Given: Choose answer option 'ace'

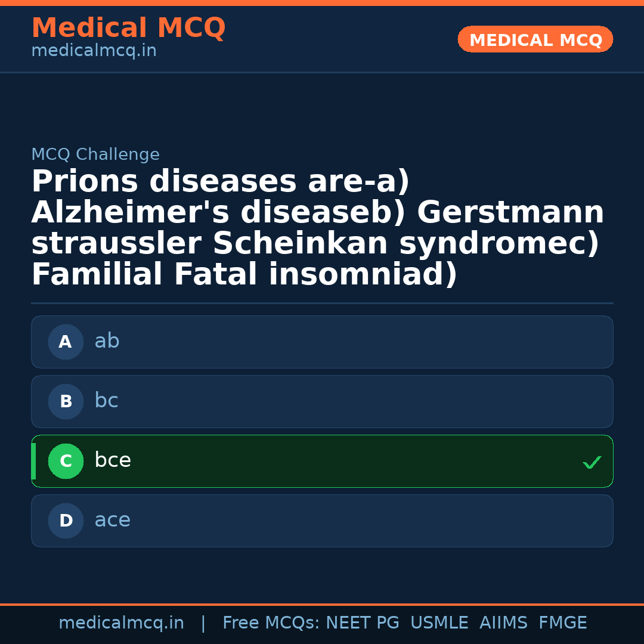Looking at the screenshot, I should (322, 521).
